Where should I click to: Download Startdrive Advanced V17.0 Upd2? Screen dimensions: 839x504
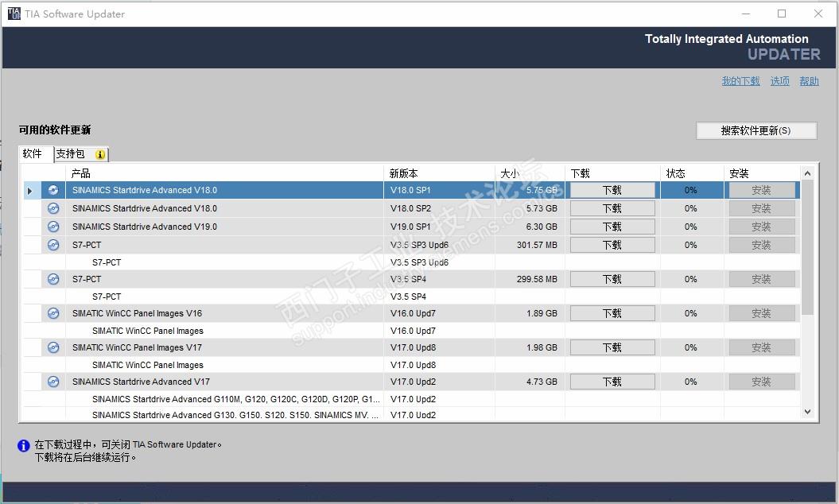tap(612, 382)
